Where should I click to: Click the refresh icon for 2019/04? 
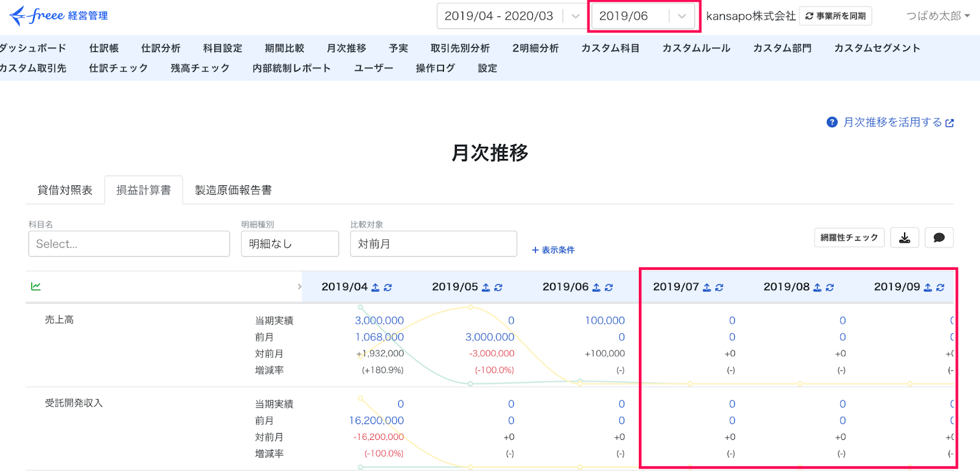(388, 287)
